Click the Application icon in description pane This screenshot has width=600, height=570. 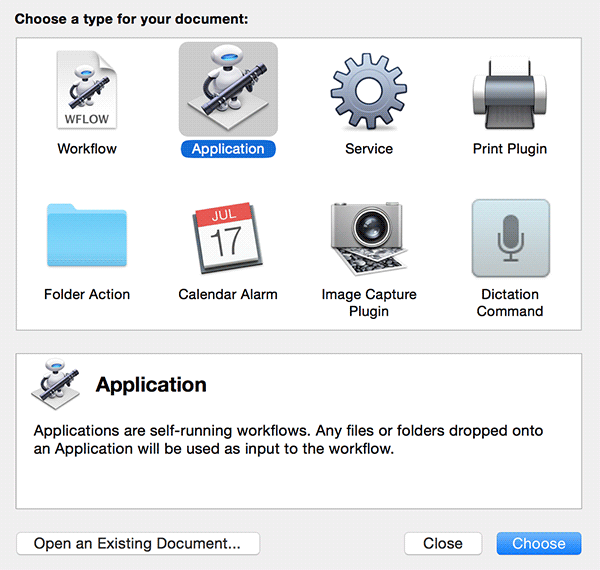(56, 384)
